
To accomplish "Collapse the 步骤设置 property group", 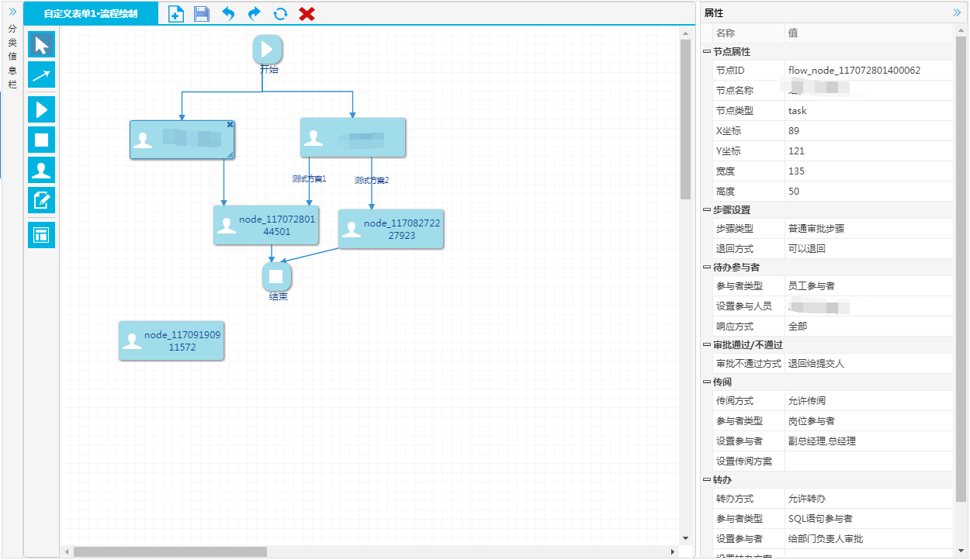I will (x=707, y=210).
